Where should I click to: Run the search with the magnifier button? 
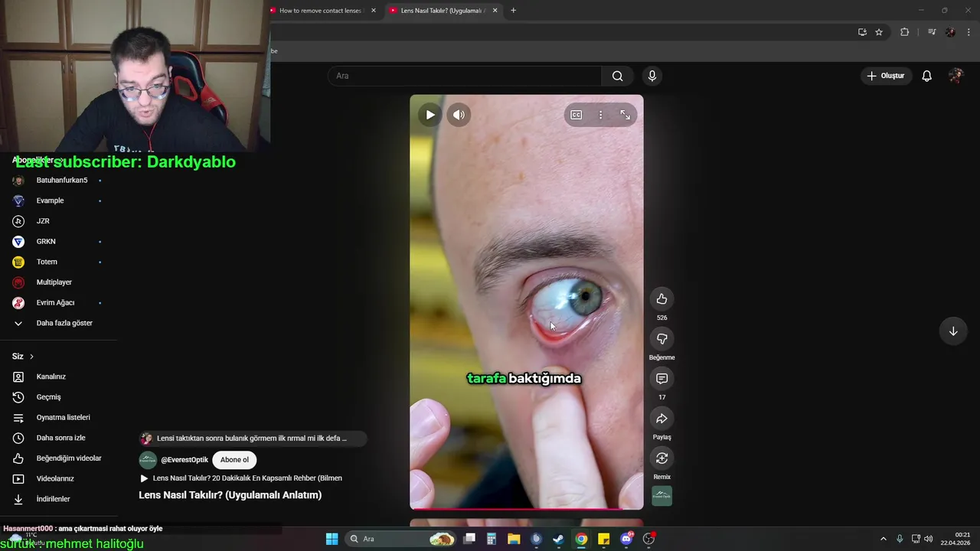(x=618, y=76)
